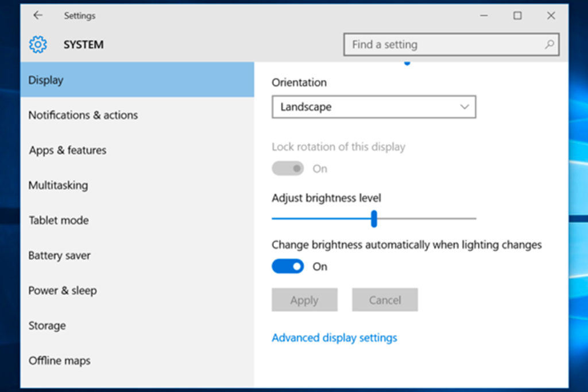Open the Storage settings page
The height and width of the screenshot is (392, 588).
point(137,325)
